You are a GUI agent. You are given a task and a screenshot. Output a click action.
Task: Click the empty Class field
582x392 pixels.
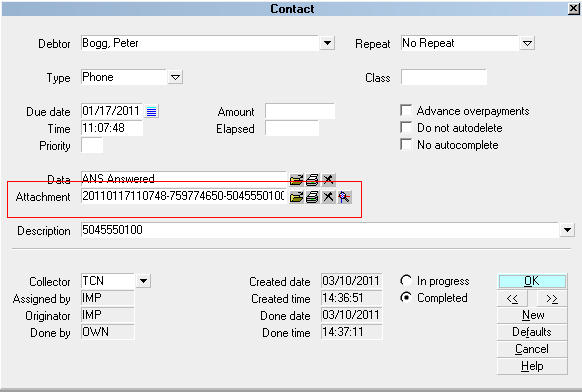[444, 77]
